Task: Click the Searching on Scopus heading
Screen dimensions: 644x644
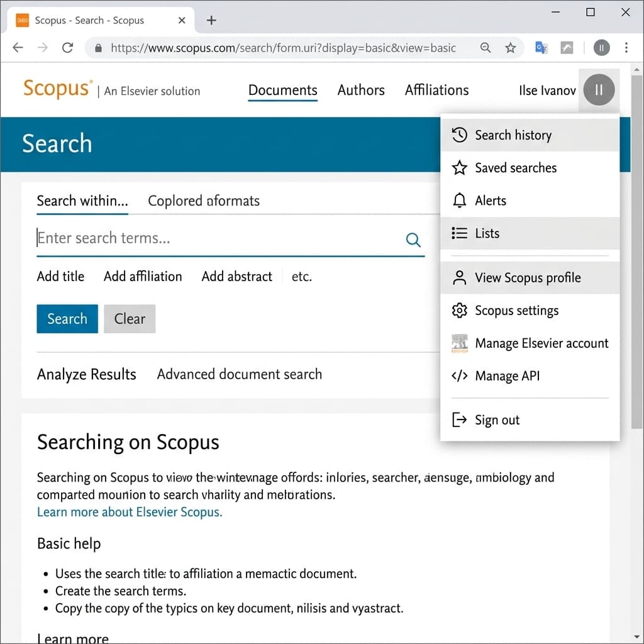Action: (x=128, y=442)
